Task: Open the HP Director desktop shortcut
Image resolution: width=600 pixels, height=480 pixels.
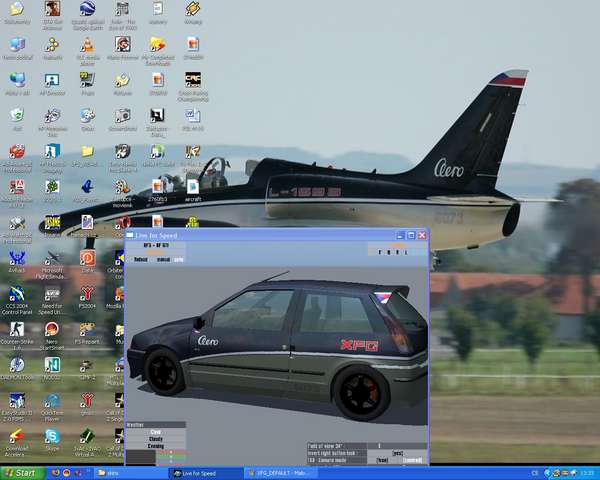Action: click(x=52, y=83)
